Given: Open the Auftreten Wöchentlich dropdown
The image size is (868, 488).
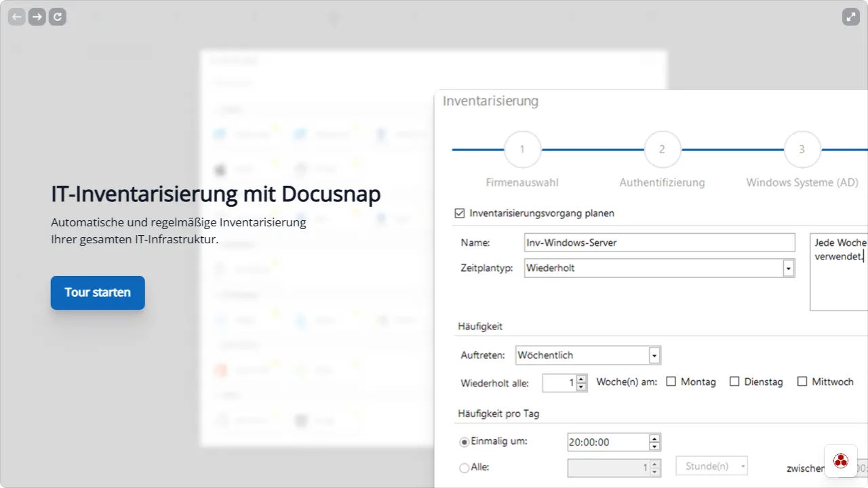Looking at the screenshot, I should coord(654,355).
